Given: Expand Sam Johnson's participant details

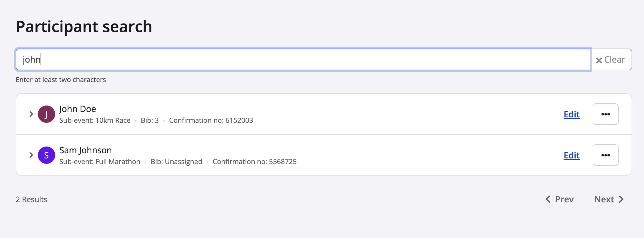Looking at the screenshot, I should (31, 155).
